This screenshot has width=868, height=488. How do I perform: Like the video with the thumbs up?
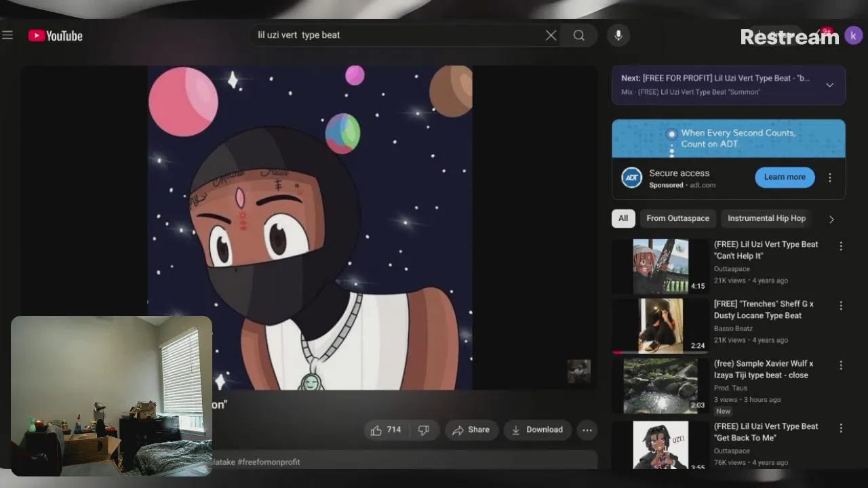[386, 430]
